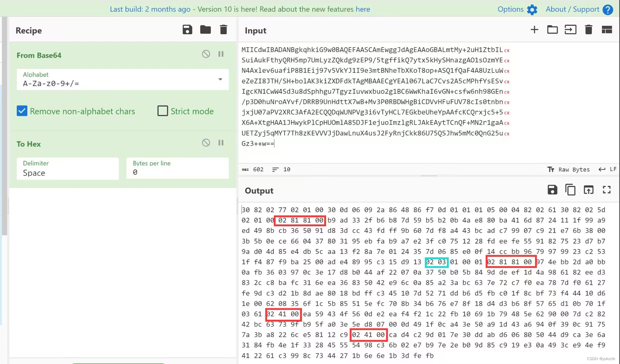Open the Alphabet dropdown

coord(123,79)
